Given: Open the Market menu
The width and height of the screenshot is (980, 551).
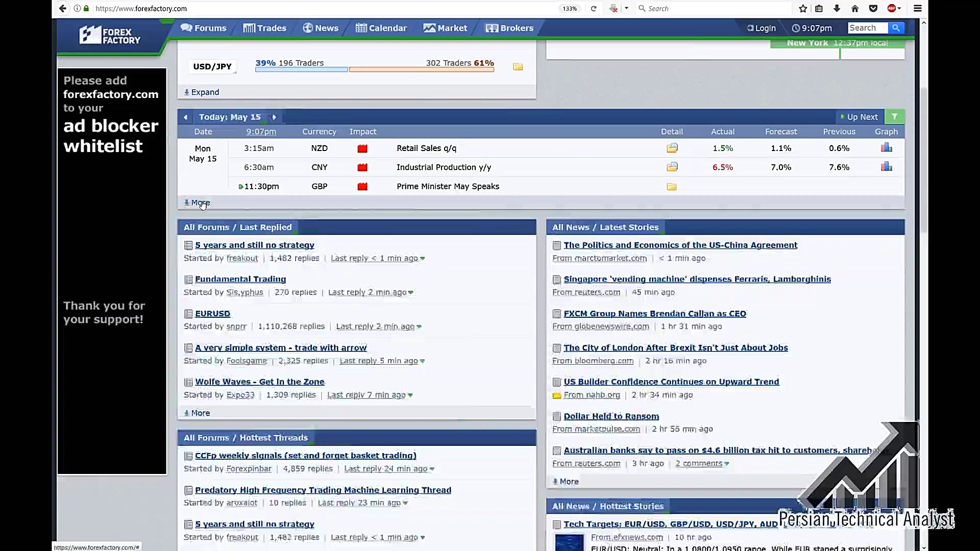Looking at the screenshot, I should tap(445, 28).
